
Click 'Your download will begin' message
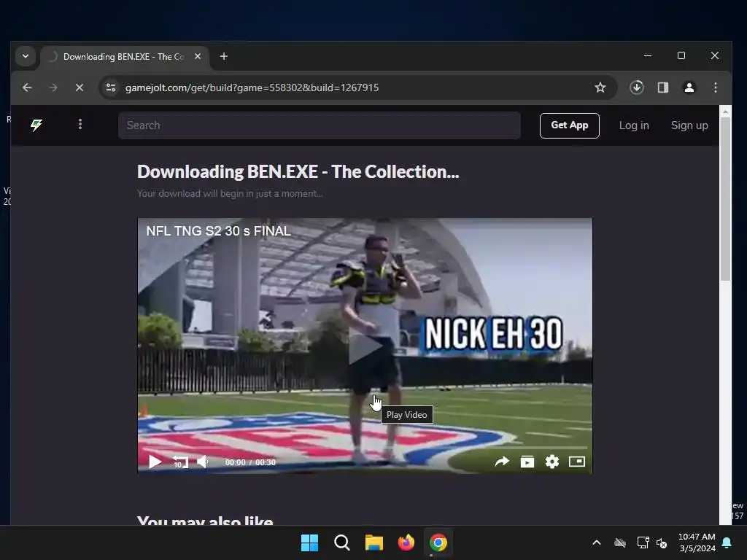tap(230, 193)
